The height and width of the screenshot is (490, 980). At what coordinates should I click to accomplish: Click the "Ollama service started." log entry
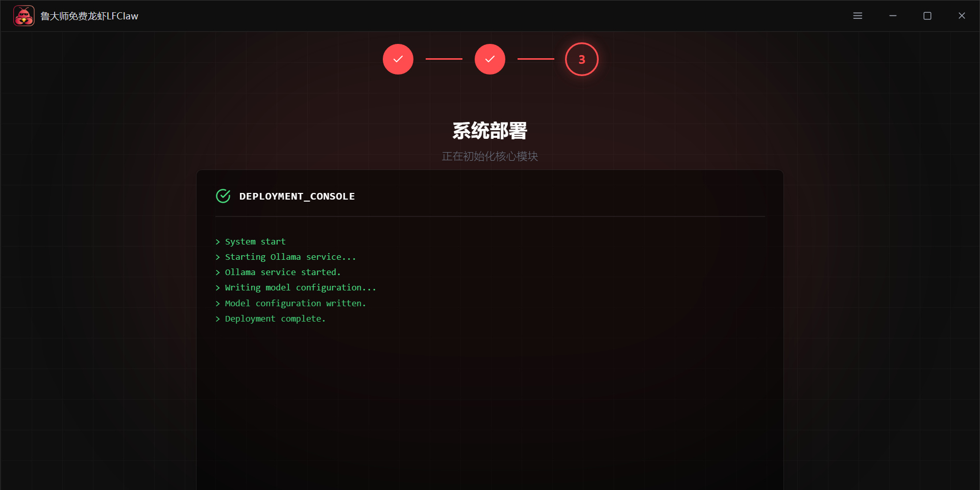click(283, 273)
